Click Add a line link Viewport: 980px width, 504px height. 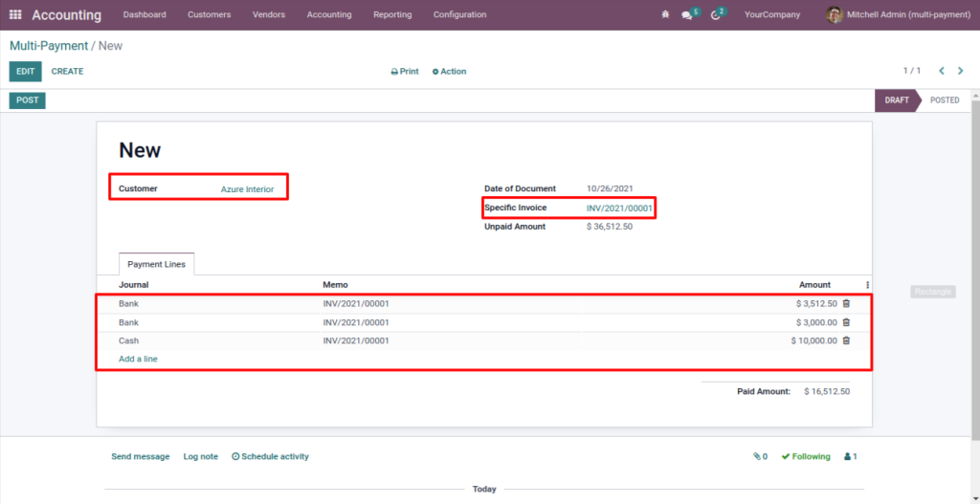click(x=138, y=359)
